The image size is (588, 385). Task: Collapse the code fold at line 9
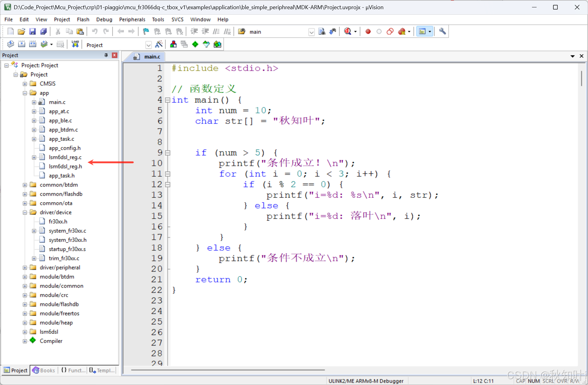[168, 153]
